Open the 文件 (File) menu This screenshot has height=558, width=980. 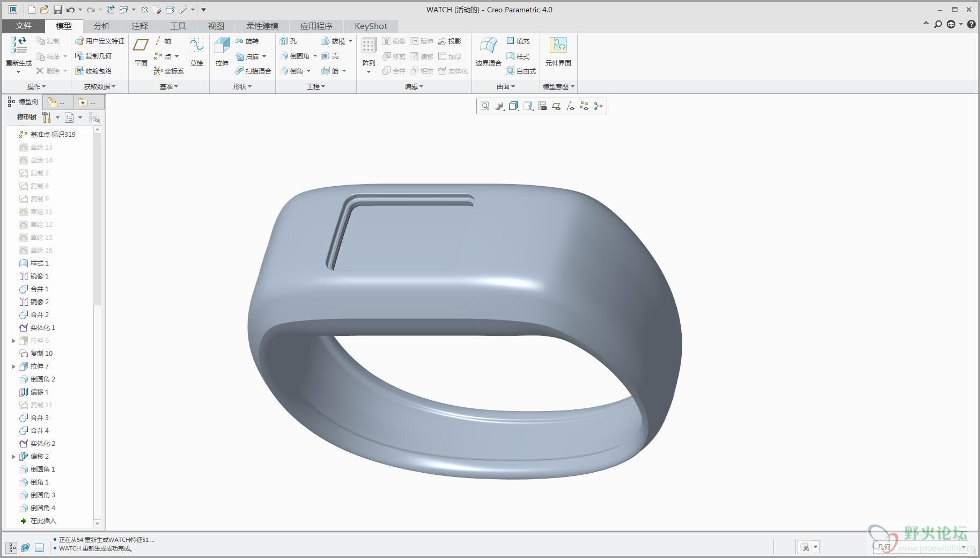[24, 26]
